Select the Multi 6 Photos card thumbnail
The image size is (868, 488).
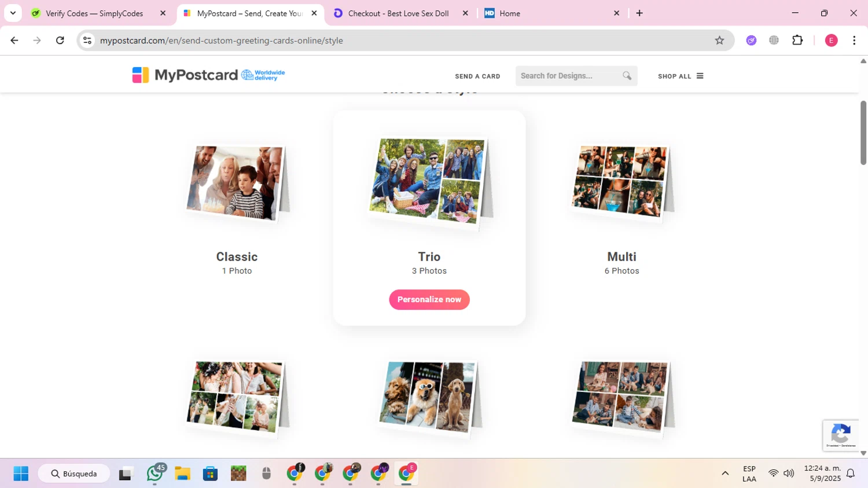pyautogui.click(x=622, y=184)
